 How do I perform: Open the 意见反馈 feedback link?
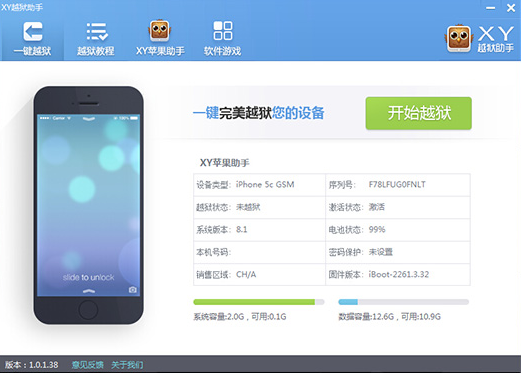pos(88,365)
